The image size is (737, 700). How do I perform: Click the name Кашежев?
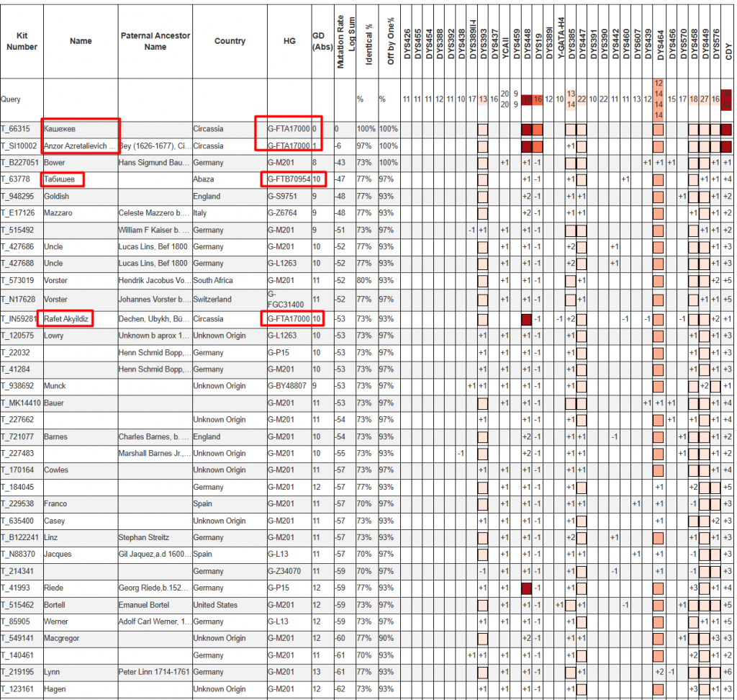point(60,130)
